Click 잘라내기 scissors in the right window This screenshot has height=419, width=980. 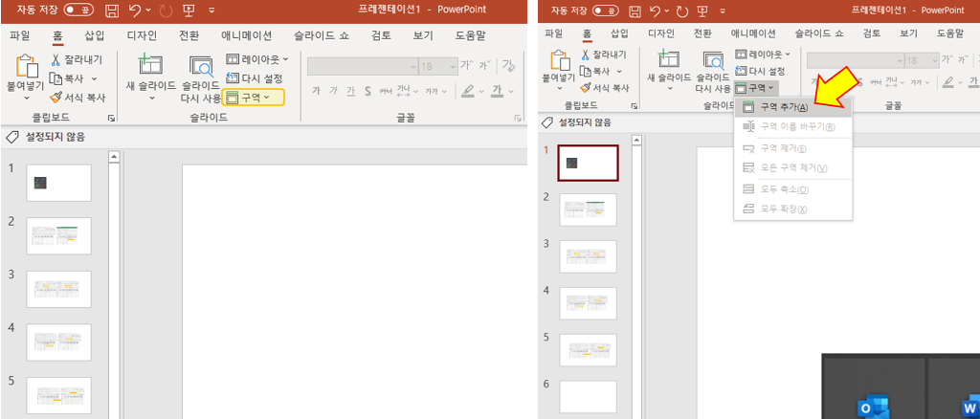click(586, 55)
